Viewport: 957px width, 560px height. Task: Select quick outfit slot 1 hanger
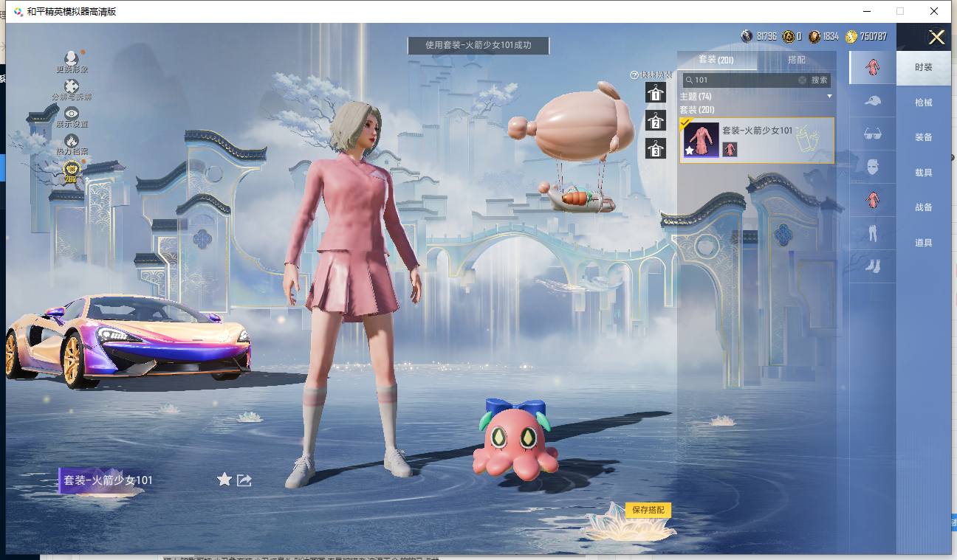[x=656, y=93]
